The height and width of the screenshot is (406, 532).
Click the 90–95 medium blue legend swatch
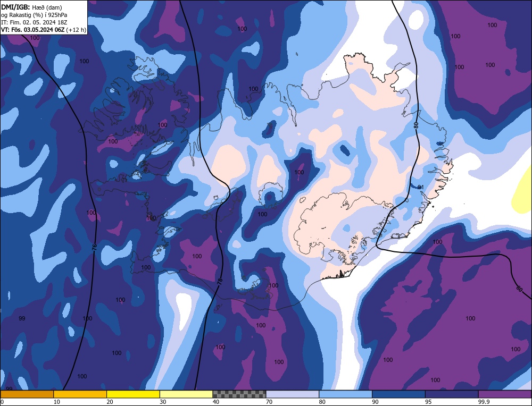point(398,394)
